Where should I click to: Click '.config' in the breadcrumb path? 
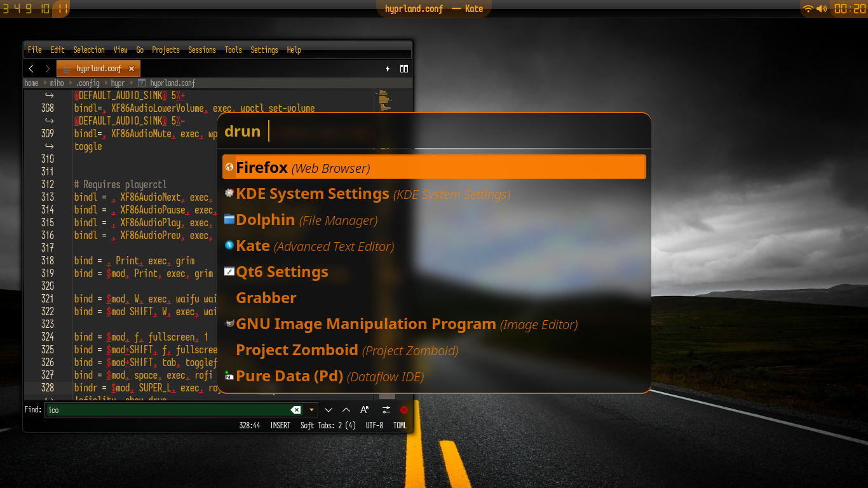pos(88,83)
